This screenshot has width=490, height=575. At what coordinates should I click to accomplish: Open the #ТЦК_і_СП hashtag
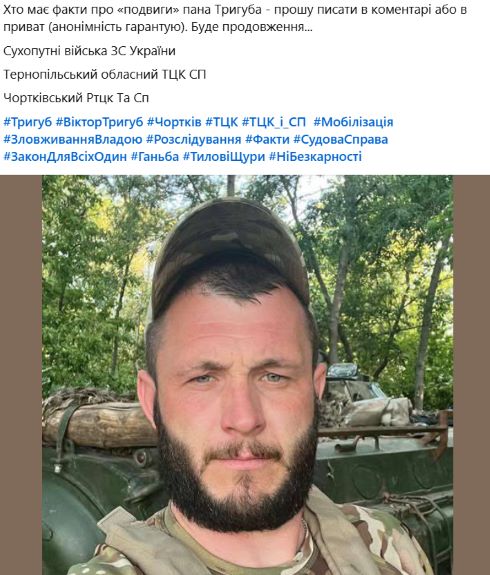274,122
